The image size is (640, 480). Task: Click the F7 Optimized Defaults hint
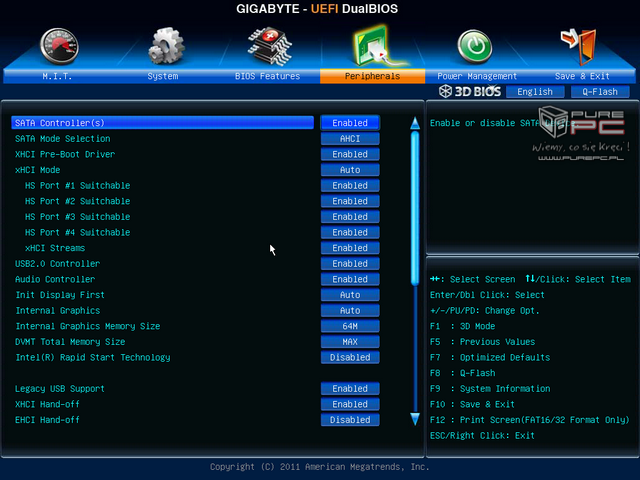(x=490, y=358)
